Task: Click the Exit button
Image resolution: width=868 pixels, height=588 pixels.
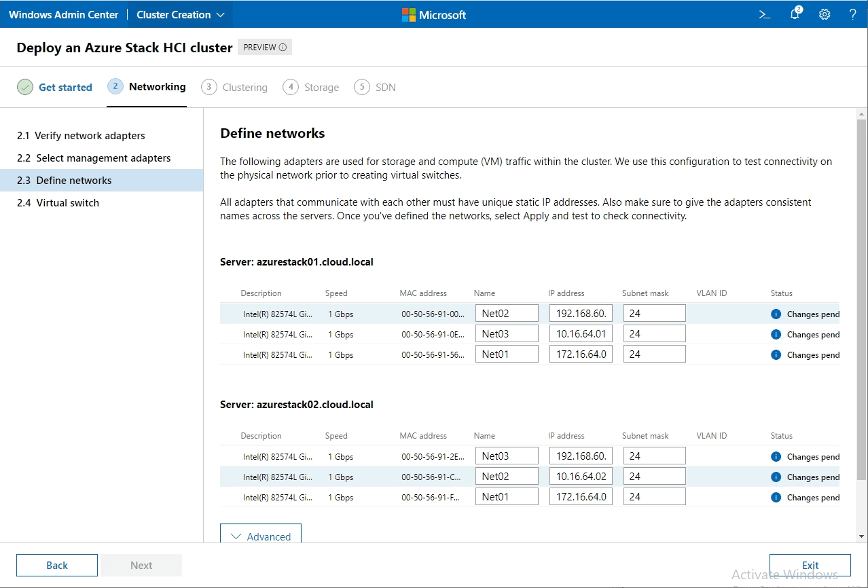Action: [x=810, y=565]
